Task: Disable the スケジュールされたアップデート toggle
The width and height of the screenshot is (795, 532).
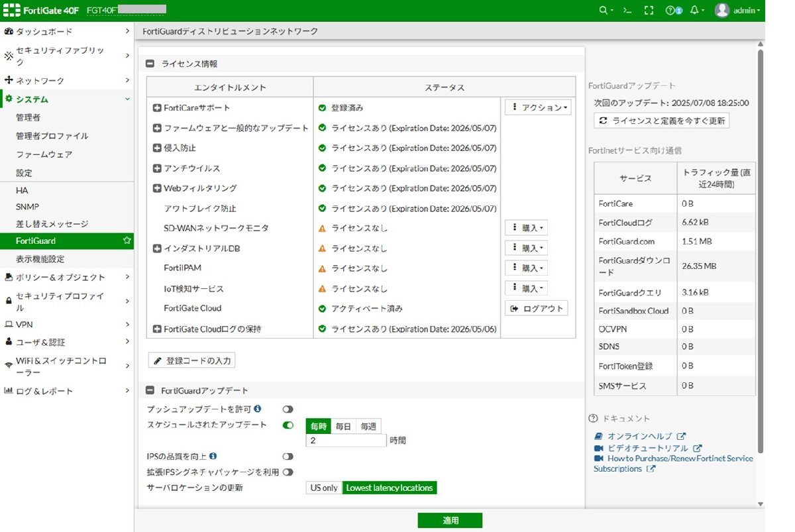Action: coord(288,425)
